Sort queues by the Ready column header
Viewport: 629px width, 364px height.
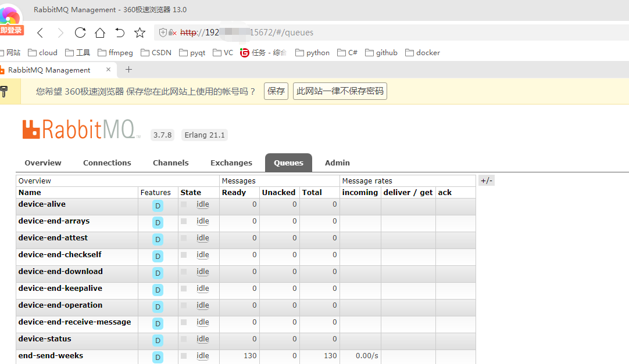click(234, 193)
